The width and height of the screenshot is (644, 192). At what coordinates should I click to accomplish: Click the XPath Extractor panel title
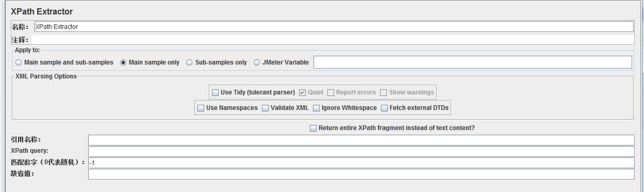[x=42, y=11]
